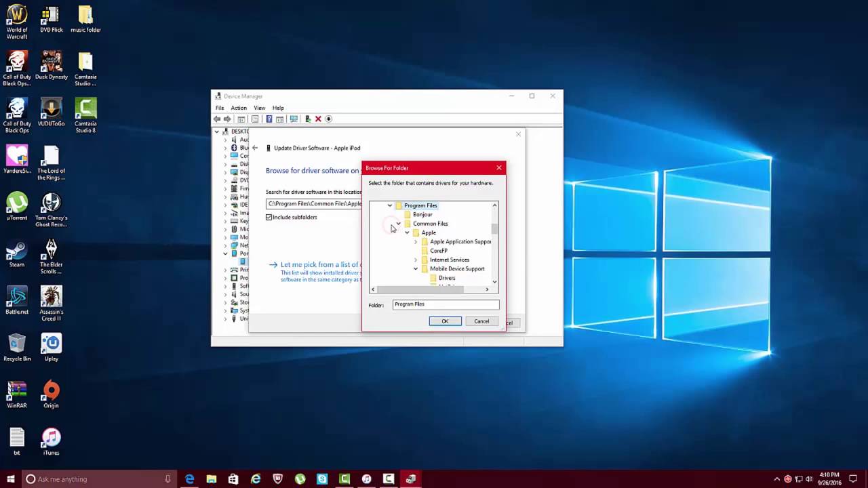Screen dimensions: 868x488
Task: Open WinRAR desktop shortcut
Action: (17, 395)
